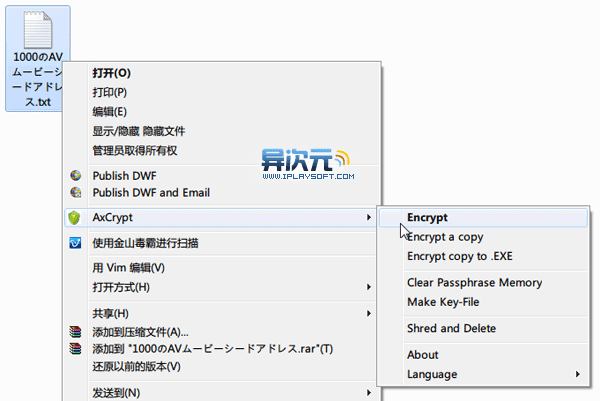The height and width of the screenshot is (401, 600).
Task: Click the Publish DWF globe icon
Action: [74, 175]
